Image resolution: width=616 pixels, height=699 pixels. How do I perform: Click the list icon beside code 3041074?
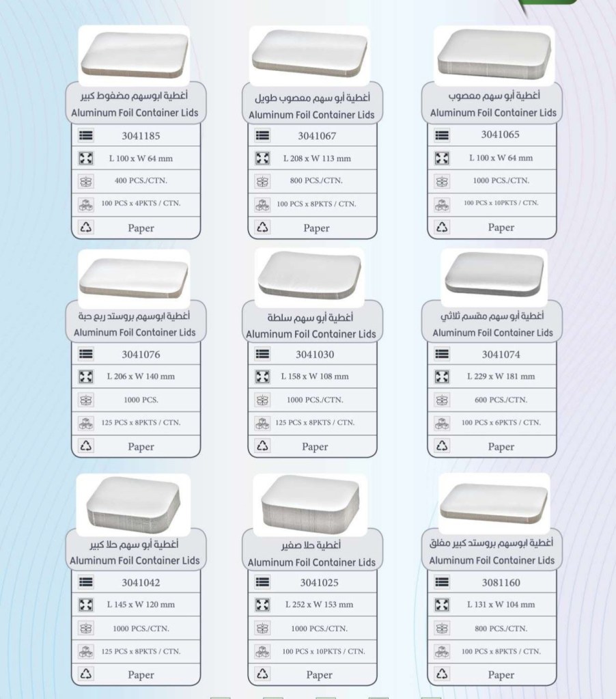click(x=443, y=354)
